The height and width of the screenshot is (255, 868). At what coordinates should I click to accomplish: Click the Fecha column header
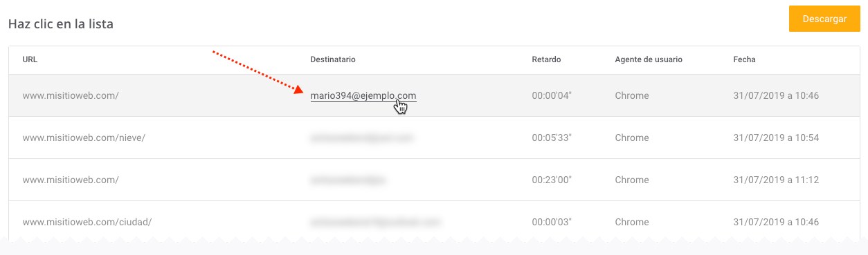[x=744, y=59]
